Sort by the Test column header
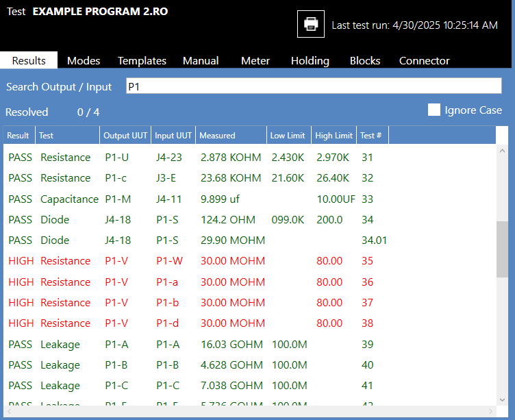 click(x=67, y=135)
